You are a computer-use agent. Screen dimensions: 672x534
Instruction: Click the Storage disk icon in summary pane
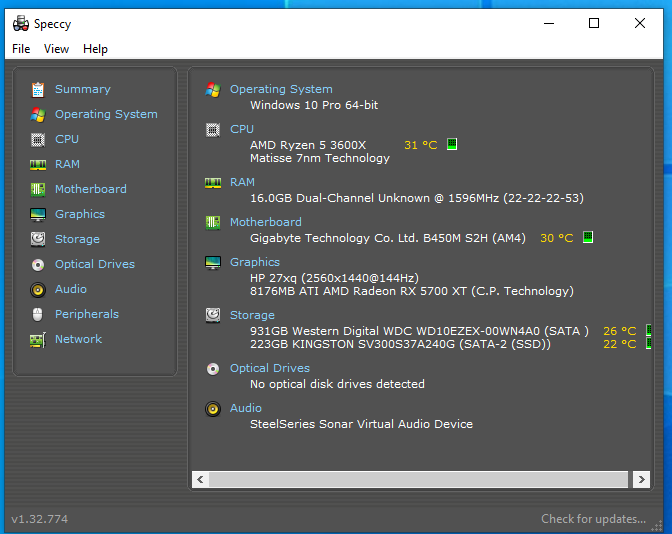tap(213, 315)
